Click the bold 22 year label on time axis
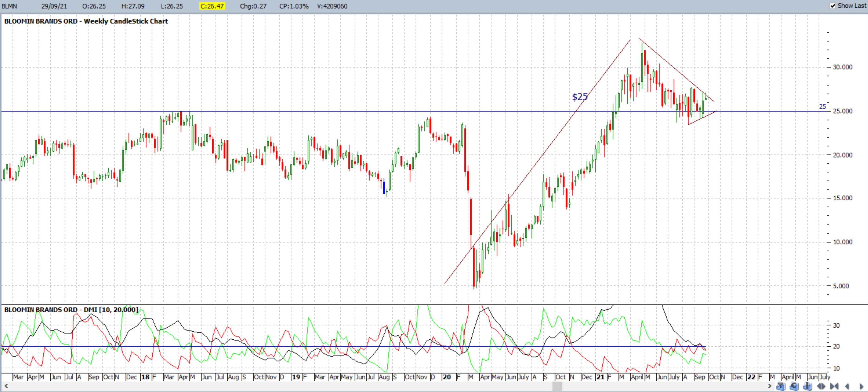Image resolution: width=868 pixels, height=392 pixels. click(751, 377)
